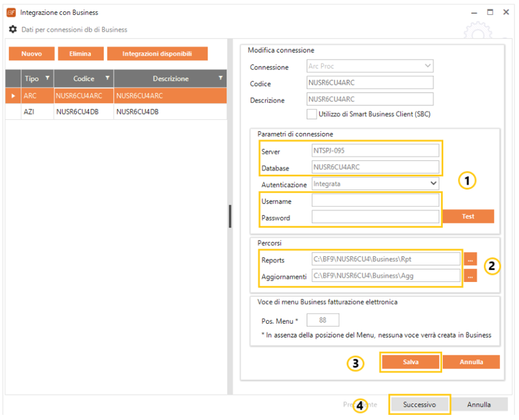Close the Integrazione con Business window
Screen dimensions: 519x420
pyautogui.click(x=506, y=12)
